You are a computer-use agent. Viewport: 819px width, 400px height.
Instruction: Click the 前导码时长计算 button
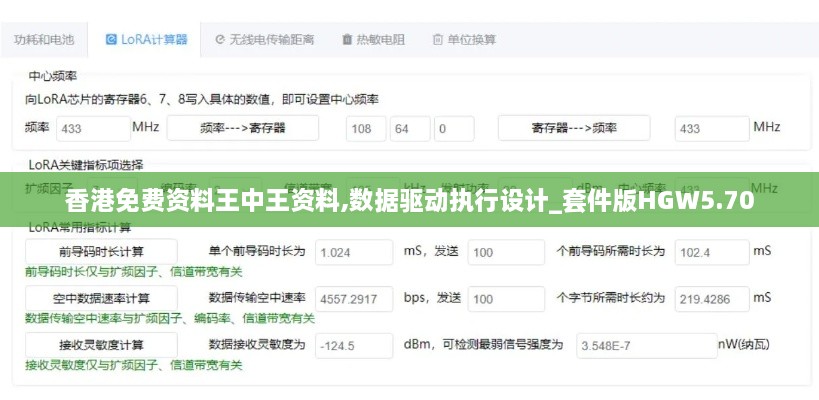[101, 252]
